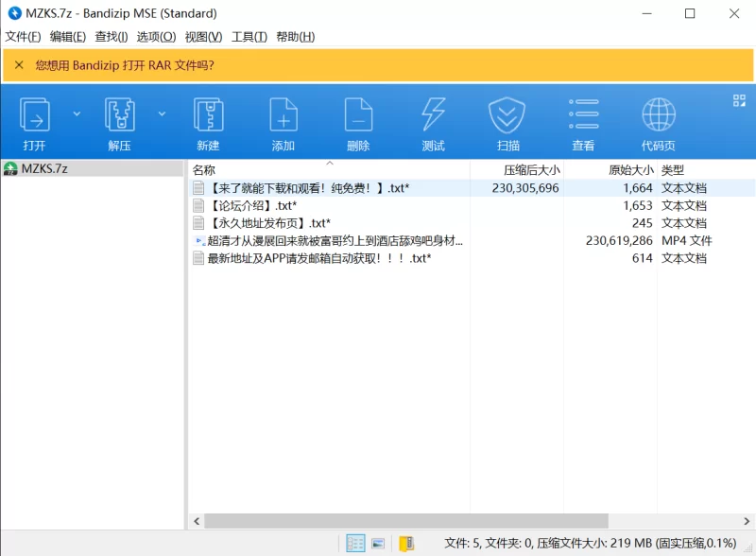Click the View (查看) list icon

(583, 114)
